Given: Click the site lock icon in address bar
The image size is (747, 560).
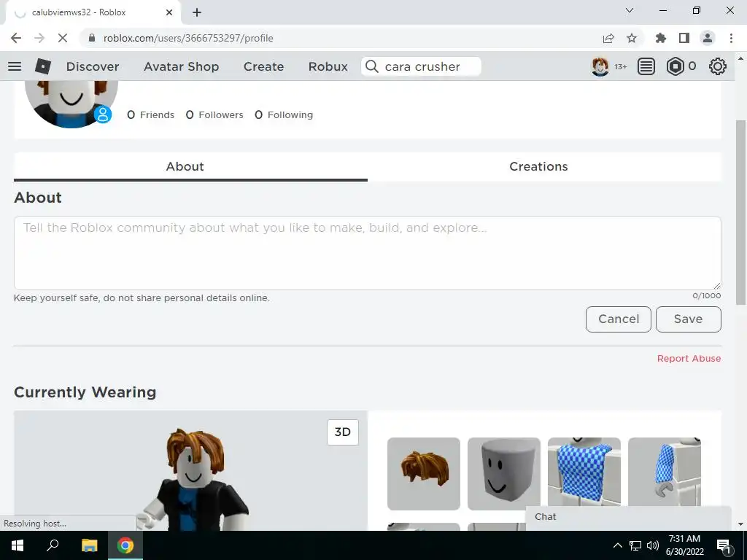Looking at the screenshot, I should (92, 38).
